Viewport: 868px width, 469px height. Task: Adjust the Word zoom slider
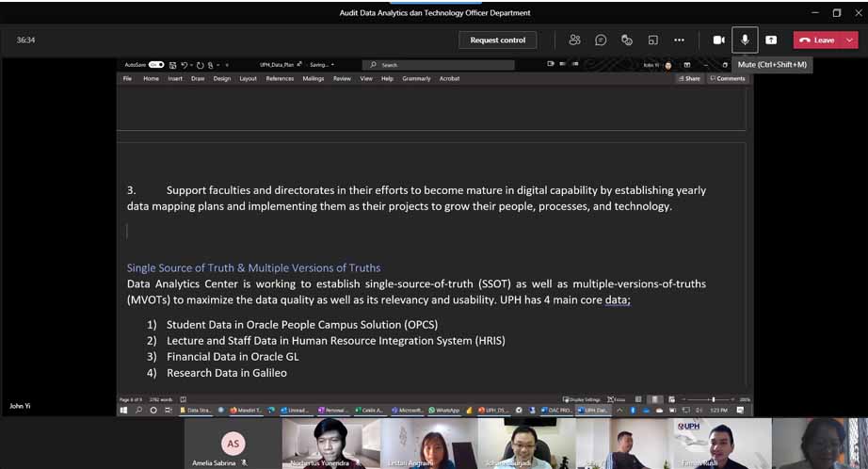coord(713,399)
